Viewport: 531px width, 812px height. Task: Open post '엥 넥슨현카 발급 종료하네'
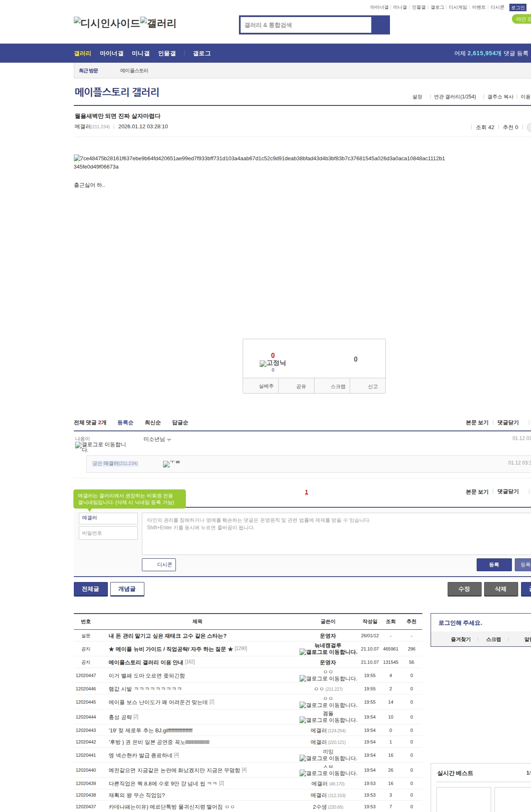coord(141,755)
